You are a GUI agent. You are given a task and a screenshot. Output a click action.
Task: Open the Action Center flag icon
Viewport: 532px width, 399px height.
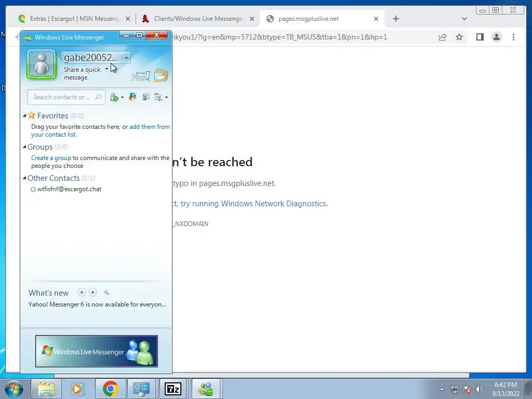[467, 389]
